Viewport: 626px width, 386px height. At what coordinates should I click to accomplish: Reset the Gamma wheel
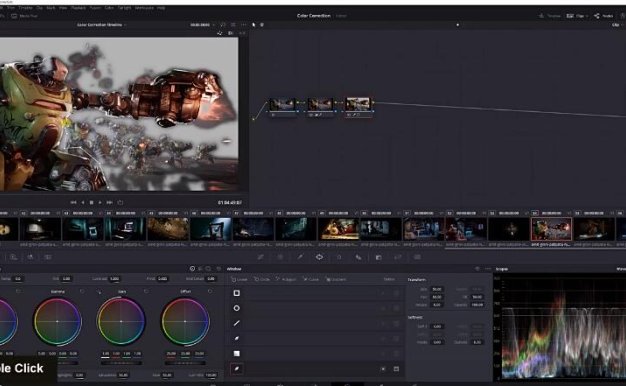click(82, 291)
